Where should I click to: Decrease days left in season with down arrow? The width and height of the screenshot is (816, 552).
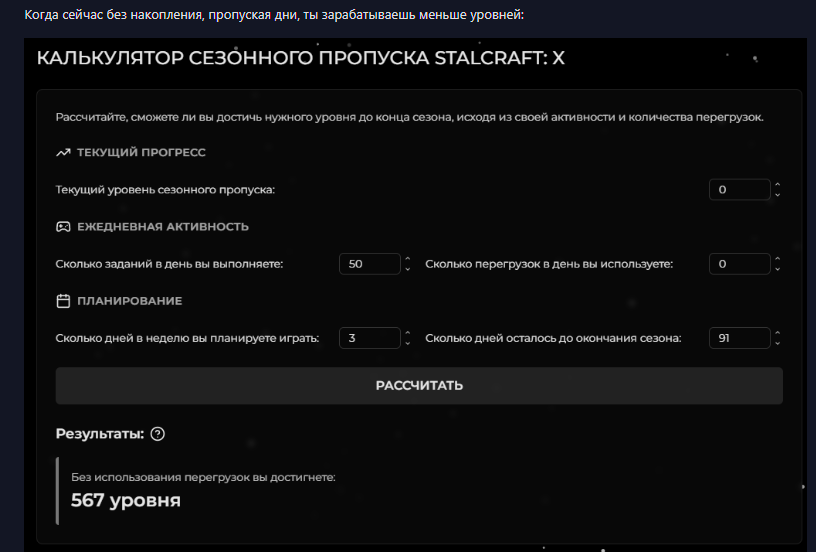pos(777,343)
